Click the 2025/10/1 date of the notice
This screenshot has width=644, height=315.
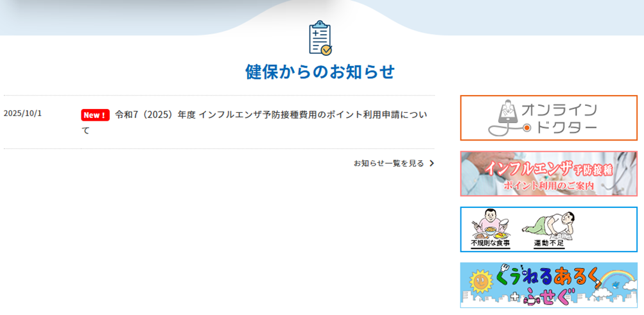click(x=22, y=114)
